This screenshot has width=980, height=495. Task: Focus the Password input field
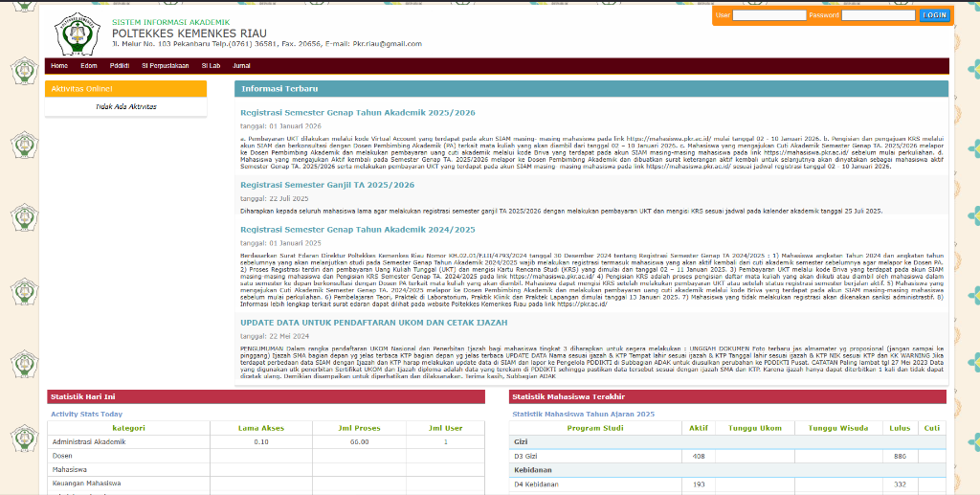[x=879, y=15]
